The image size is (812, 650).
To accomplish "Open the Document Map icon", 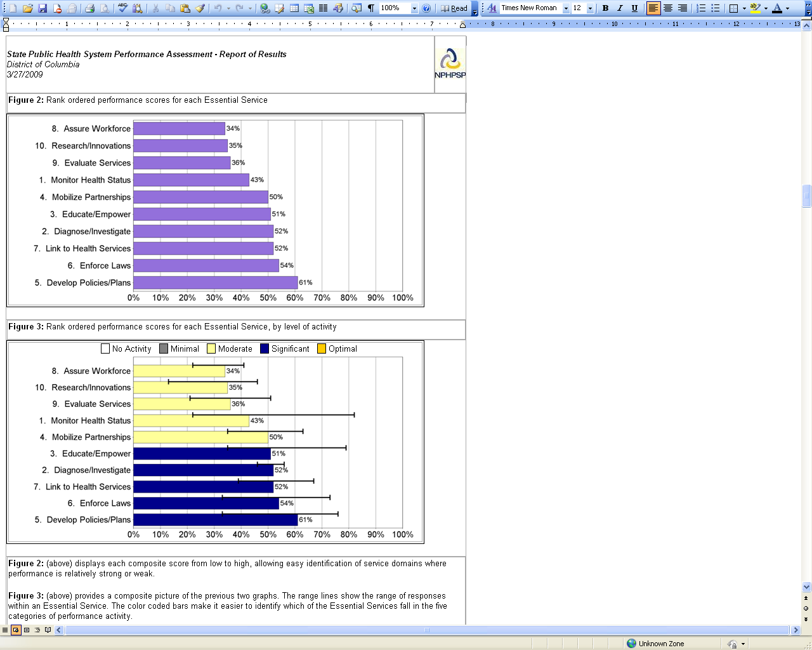I will tap(357, 8).
